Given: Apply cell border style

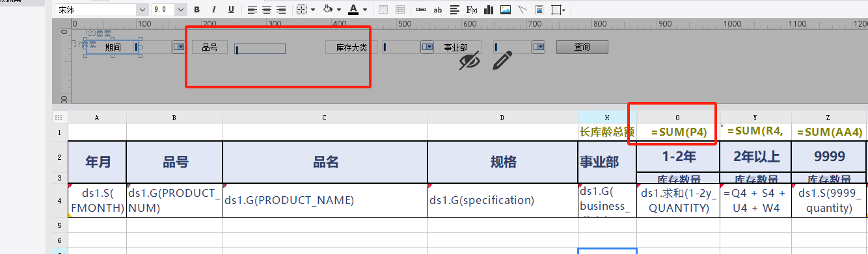Looking at the screenshot, I should click(301, 10).
